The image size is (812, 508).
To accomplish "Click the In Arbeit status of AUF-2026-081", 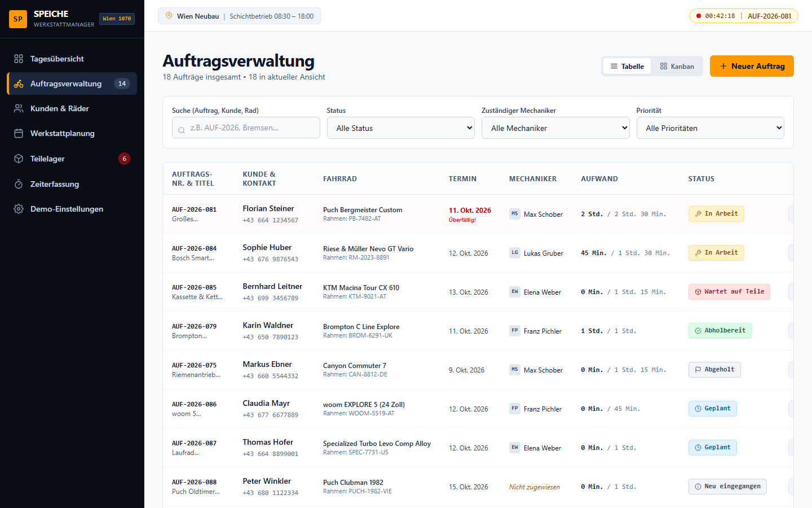I will pyautogui.click(x=716, y=214).
